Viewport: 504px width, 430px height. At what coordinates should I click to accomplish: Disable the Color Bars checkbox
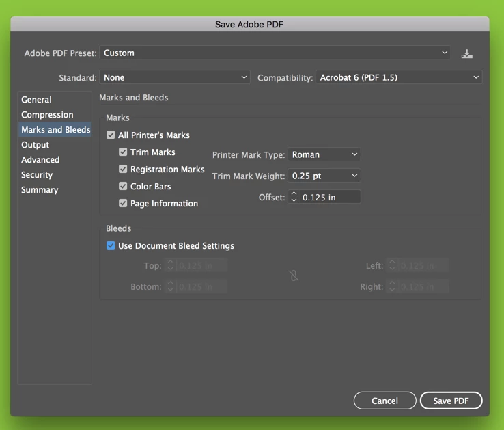pos(123,186)
